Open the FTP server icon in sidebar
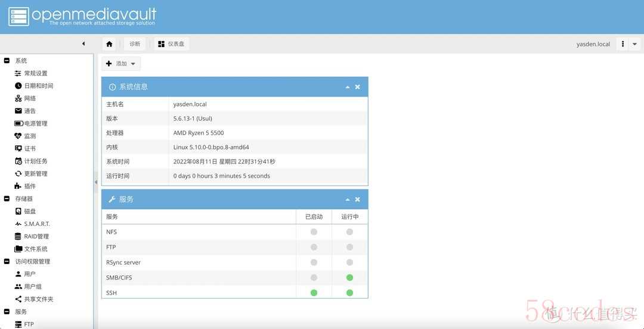644x329 pixels. pyautogui.click(x=18, y=324)
